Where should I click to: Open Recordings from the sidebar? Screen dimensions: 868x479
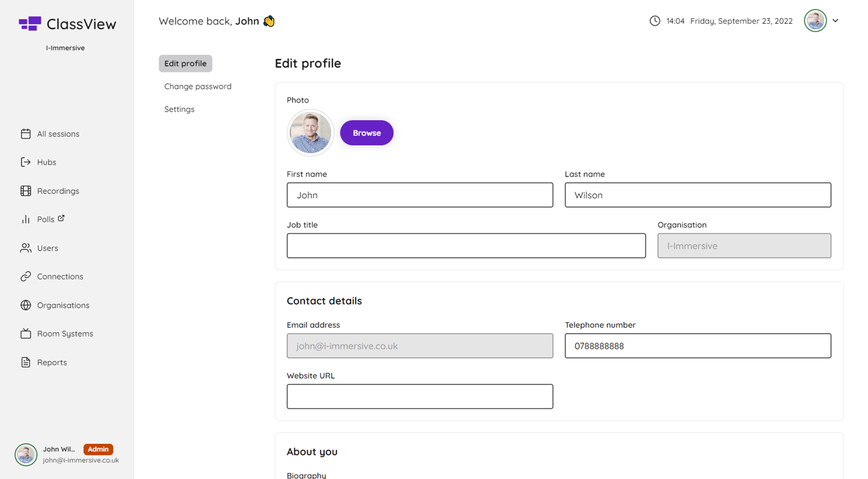pos(26,191)
